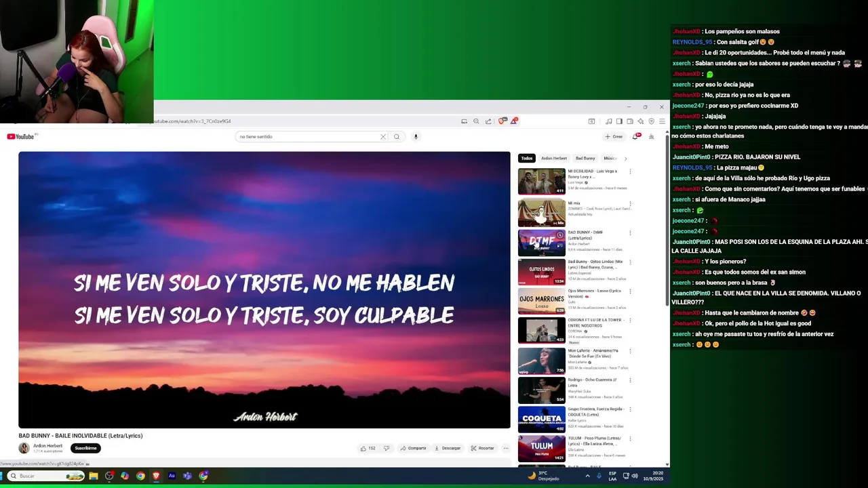Dislike the video with thumbs down
The width and height of the screenshot is (868, 488).
387,448
